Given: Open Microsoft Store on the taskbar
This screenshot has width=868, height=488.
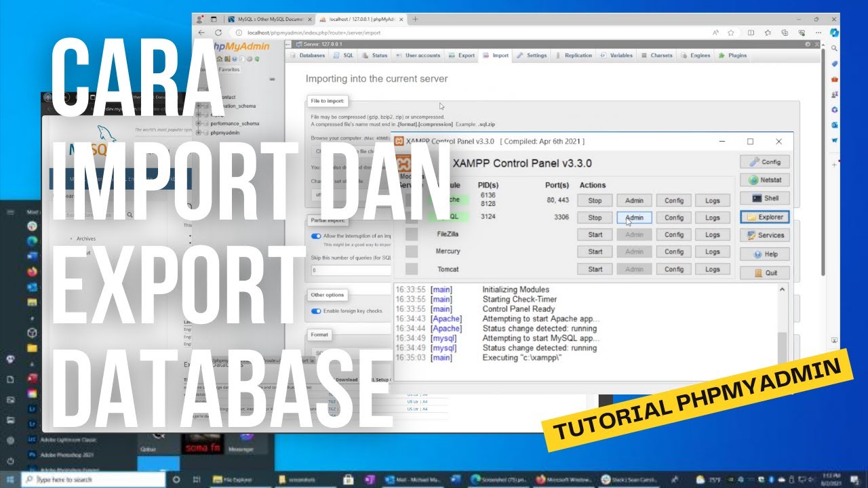Looking at the screenshot, I should click(x=349, y=479).
